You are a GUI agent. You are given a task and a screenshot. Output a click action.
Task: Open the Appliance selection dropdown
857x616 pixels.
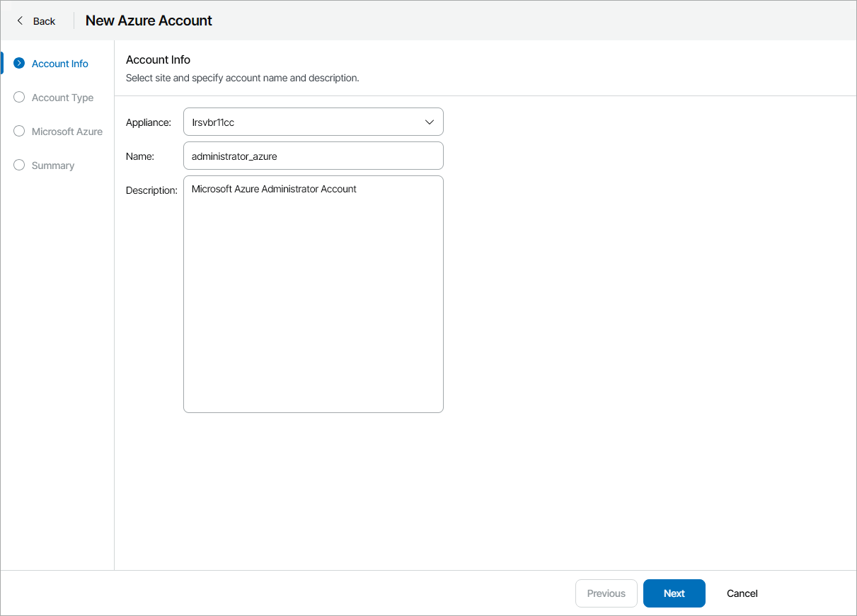click(313, 122)
